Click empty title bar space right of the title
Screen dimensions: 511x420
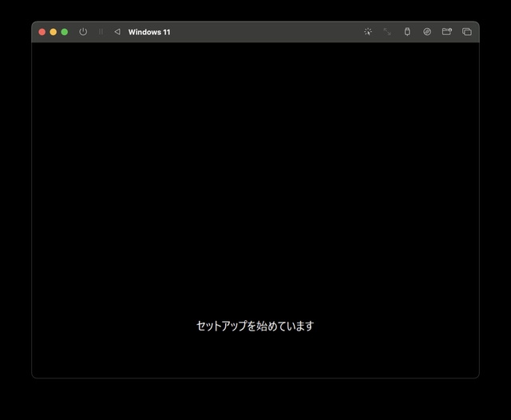coord(263,32)
